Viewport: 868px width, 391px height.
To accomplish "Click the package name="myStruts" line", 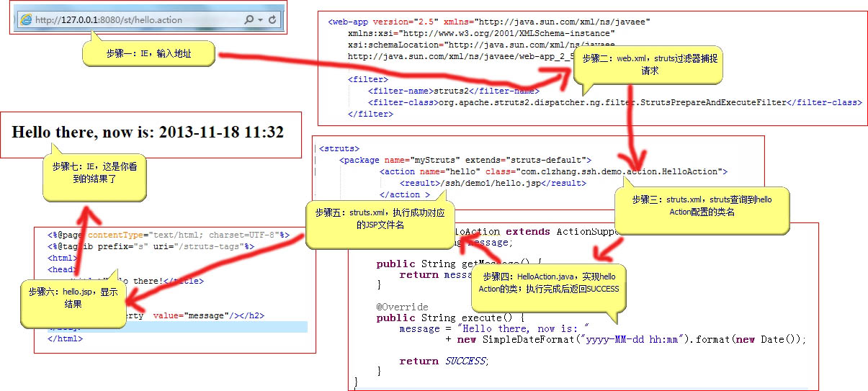I will 465,160.
